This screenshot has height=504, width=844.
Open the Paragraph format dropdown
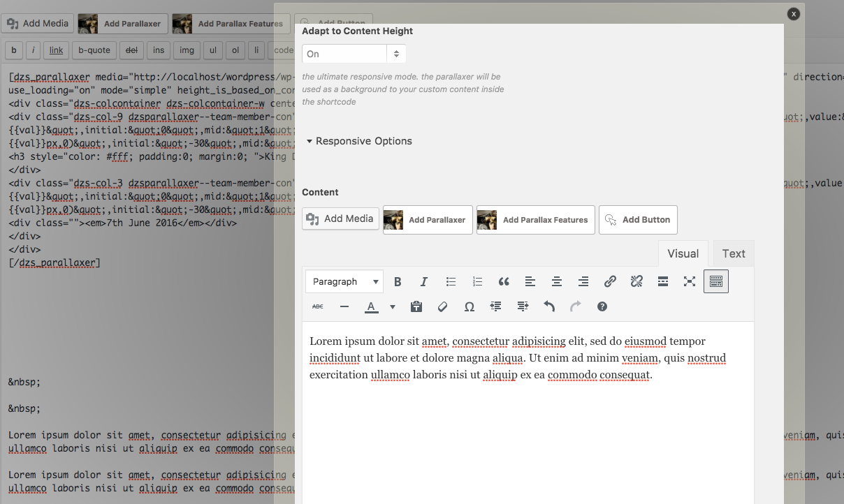point(344,282)
